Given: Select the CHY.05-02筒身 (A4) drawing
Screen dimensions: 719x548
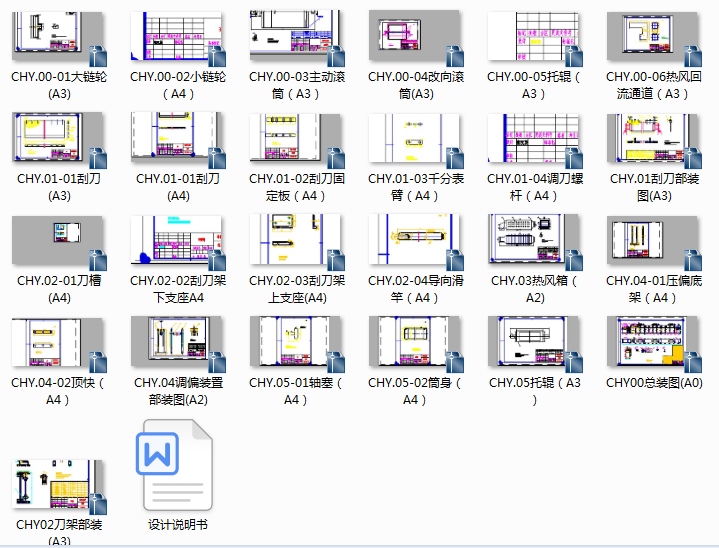Looking at the screenshot, I should [416, 344].
